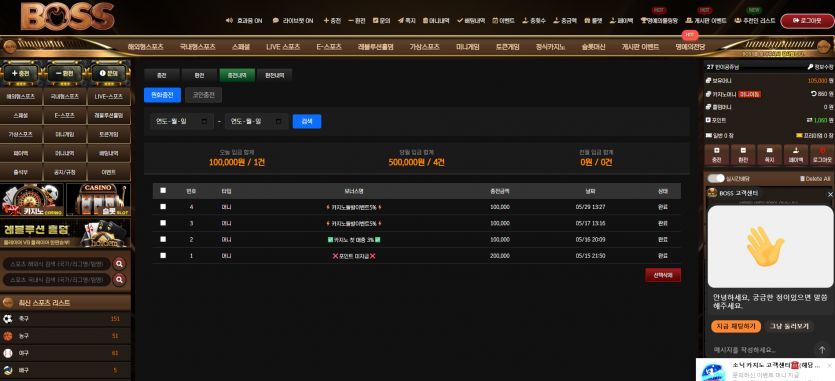This screenshot has height=381, width=835.
Task: Select 정식카지노 in the main navigation
Action: pos(550,47)
